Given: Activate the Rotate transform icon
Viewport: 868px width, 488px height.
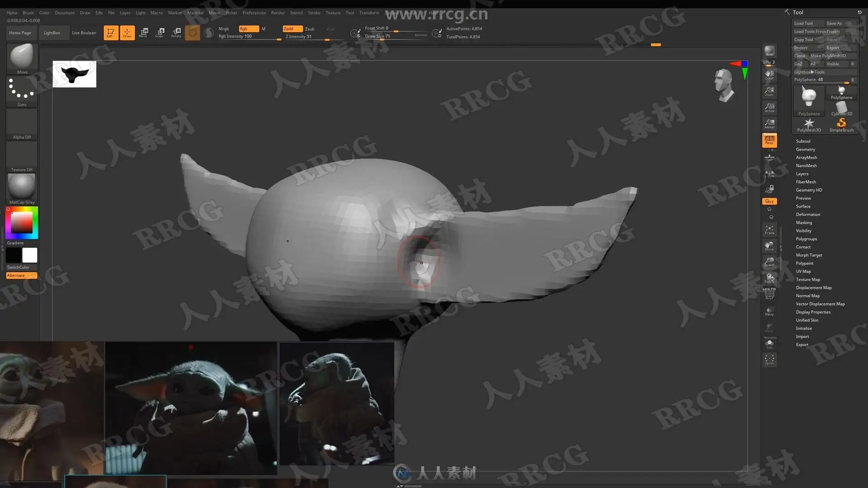Looking at the screenshot, I should click(x=176, y=33).
